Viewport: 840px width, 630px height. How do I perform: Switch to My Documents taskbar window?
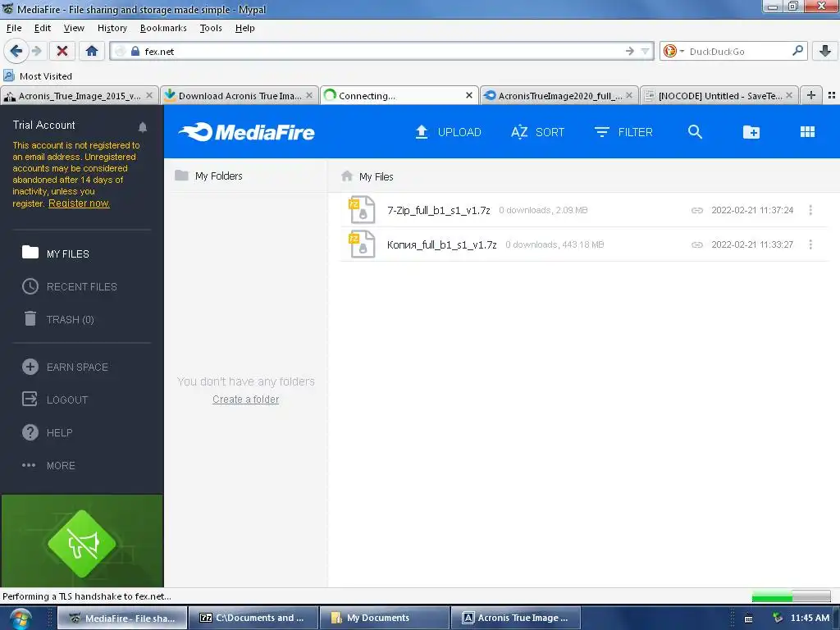click(384, 618)
